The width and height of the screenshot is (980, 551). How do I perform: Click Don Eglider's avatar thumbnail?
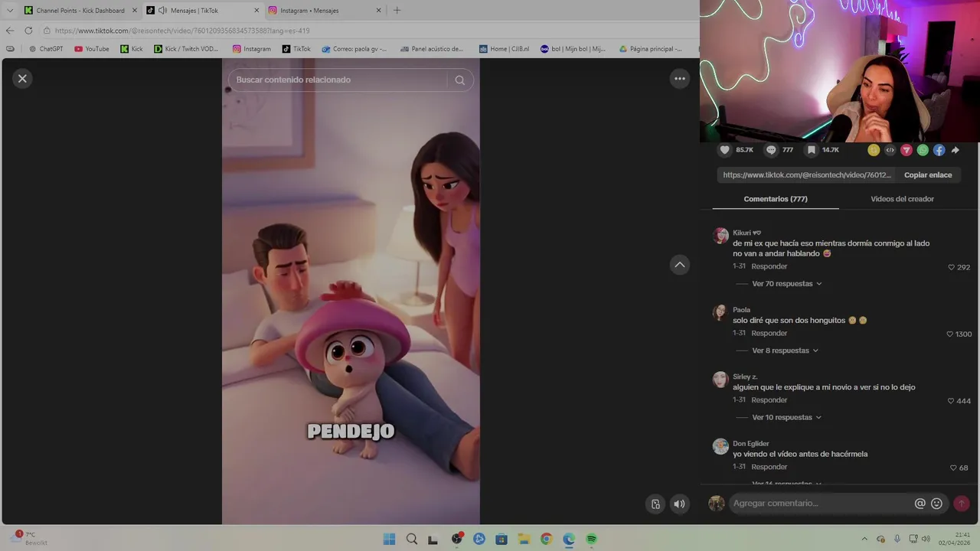click(720, 446)
